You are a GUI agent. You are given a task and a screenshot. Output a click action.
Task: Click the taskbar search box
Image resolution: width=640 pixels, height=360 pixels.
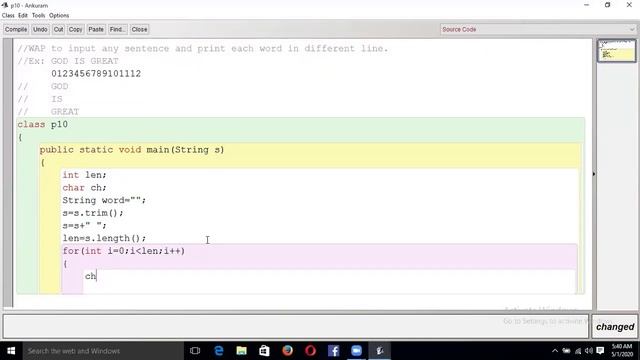[103, 351]
